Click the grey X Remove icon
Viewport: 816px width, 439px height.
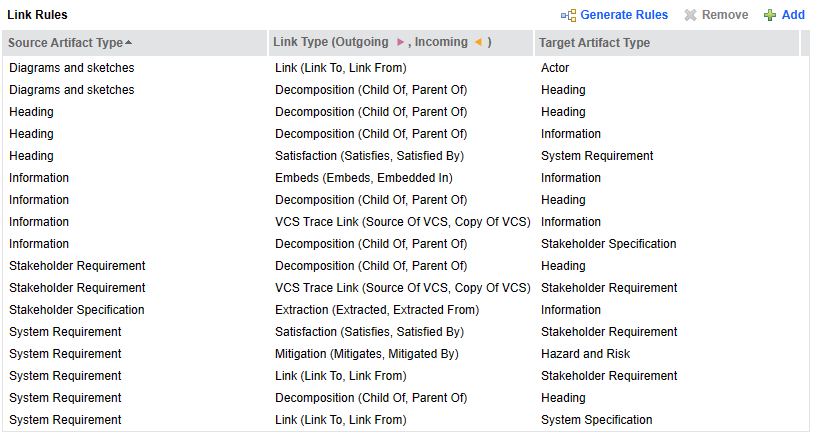(x=690, y=15)
